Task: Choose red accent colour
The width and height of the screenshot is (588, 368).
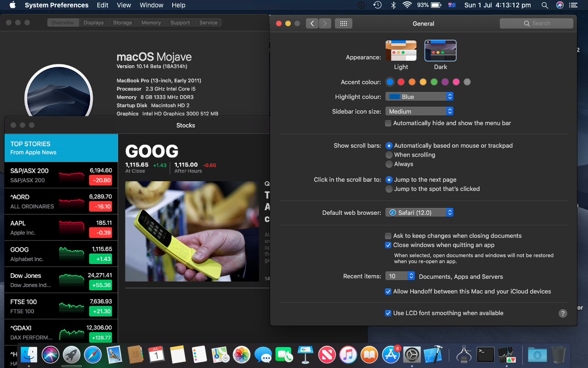Action: coord(401,82)
